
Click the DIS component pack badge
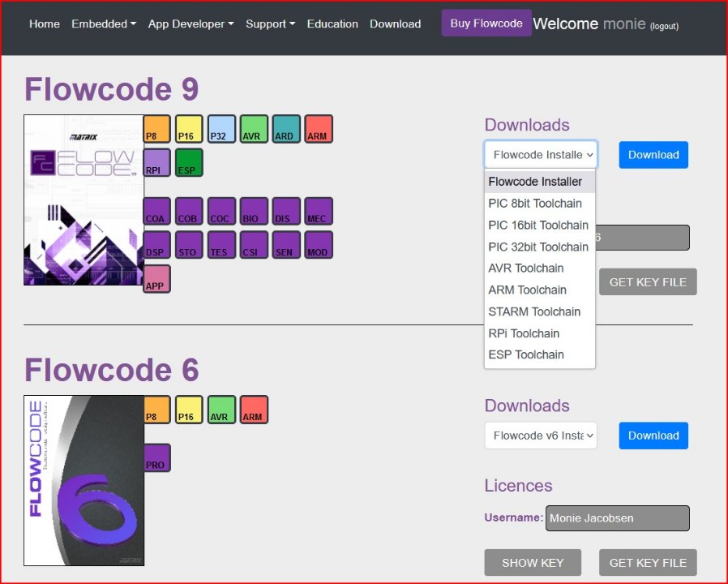tap(286, 211)
